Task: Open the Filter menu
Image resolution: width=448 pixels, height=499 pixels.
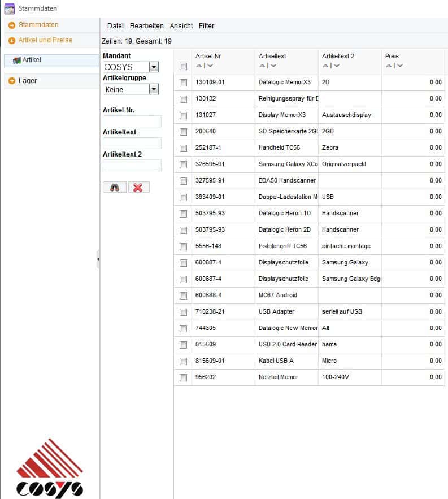Action: click(207, 26)
